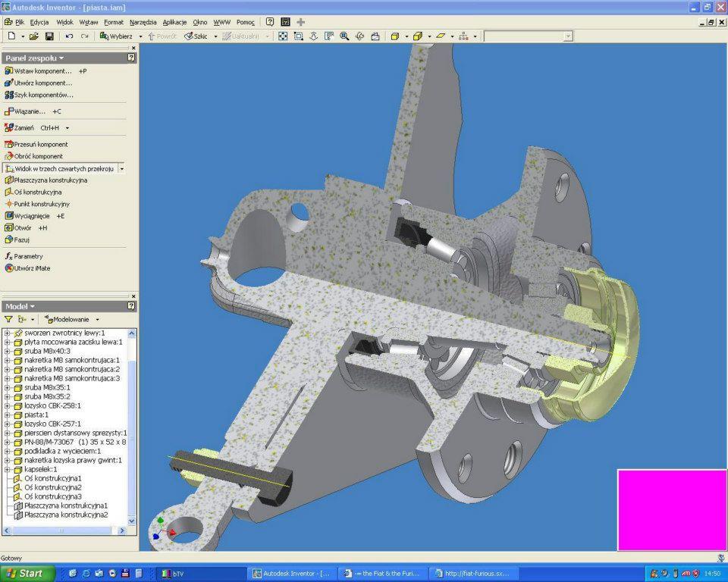Click the Undo arrow icon

(69, 36)
